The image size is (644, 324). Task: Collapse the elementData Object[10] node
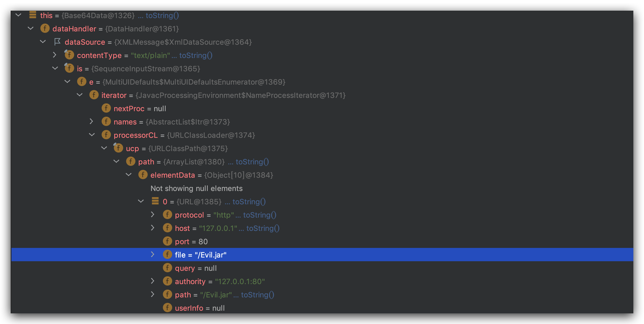pyautogui.click(x=129, y=175)
